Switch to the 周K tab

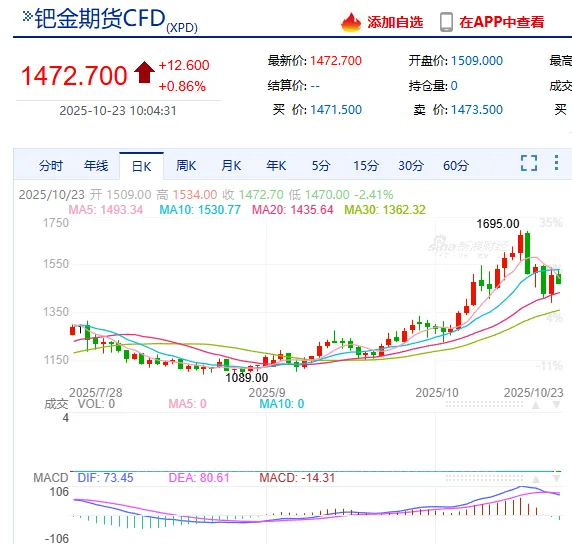click(186, 166)
